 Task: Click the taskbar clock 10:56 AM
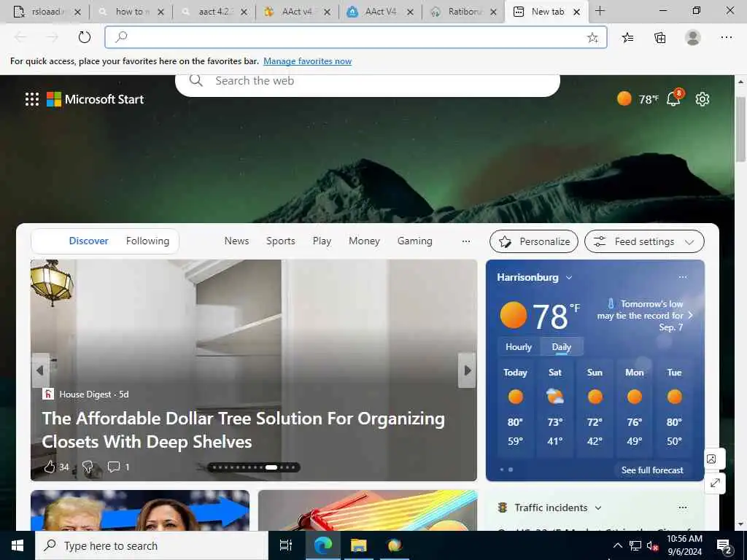pos(684,545)
